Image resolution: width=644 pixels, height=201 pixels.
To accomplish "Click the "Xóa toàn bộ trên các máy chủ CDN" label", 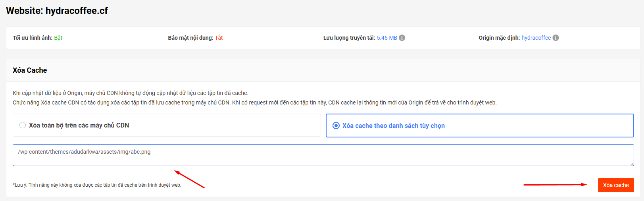I will point(79,125).
